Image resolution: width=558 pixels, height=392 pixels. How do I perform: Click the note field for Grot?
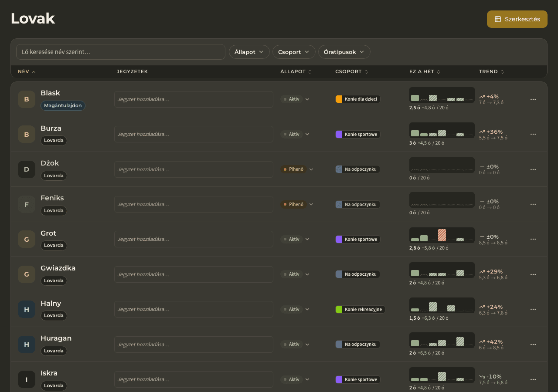pyautogui.click(x=194, y=239)
